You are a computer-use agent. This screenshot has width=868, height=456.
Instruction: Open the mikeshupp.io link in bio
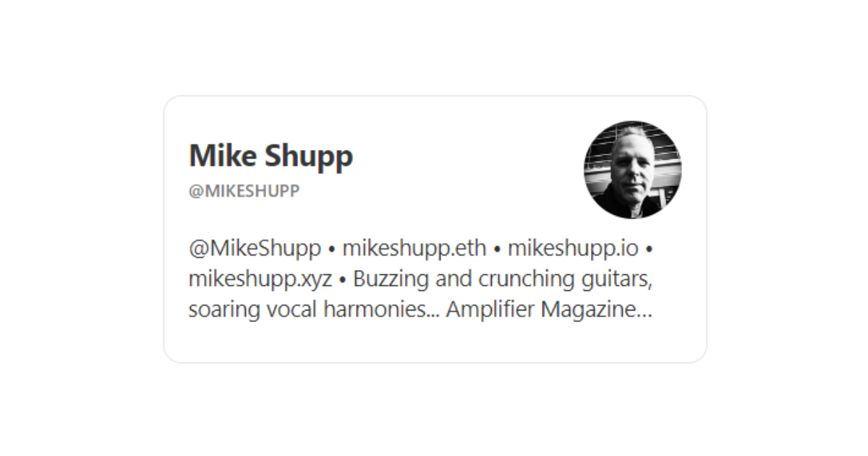(573, 249)
